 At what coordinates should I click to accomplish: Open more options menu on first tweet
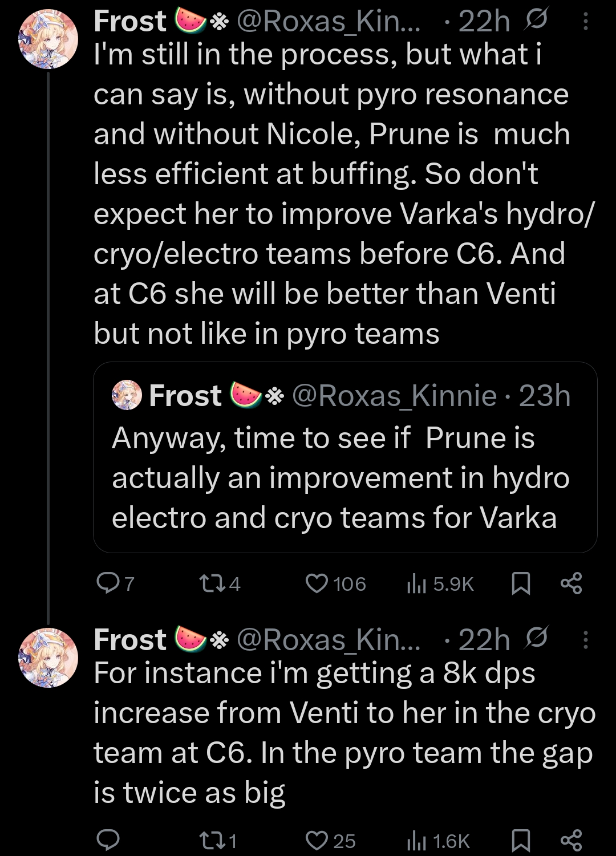(x=586, y=22)
